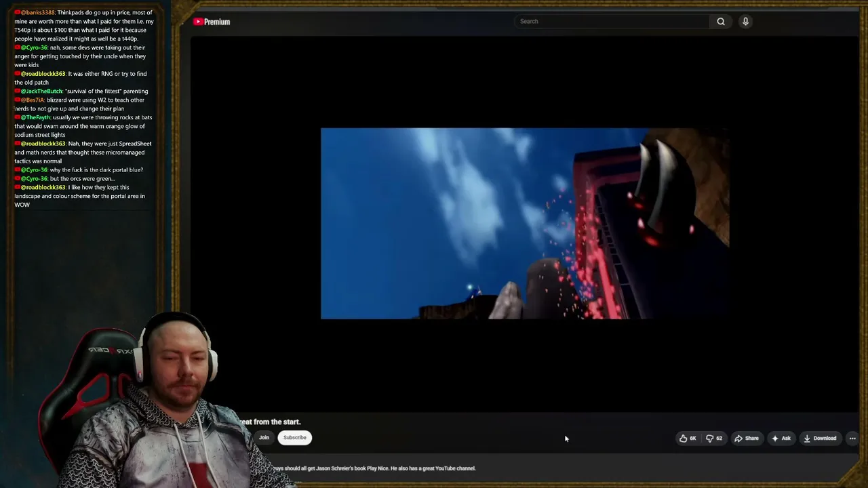Click chat message about portal area in WOW

click(x=80, y=196)
